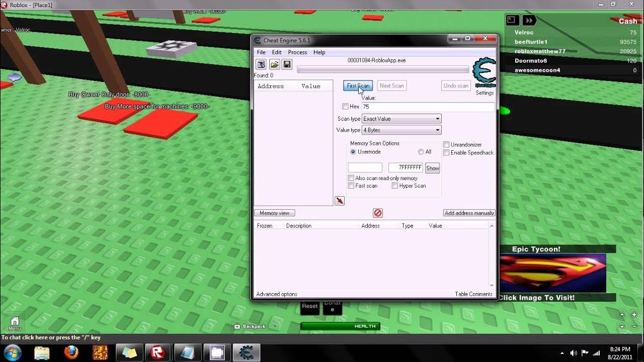Image resolution: width=644 pixels, height=362 pixels.
Task: Click beefturtle1 in the leaderboard
Action: tap(531, 42)
